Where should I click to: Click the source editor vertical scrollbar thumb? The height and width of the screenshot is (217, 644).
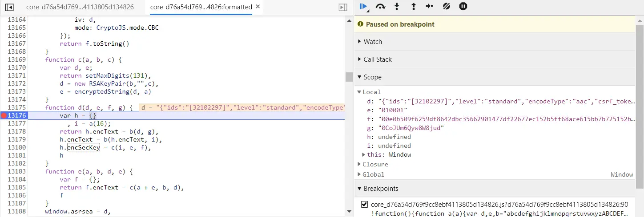(349, 77)
